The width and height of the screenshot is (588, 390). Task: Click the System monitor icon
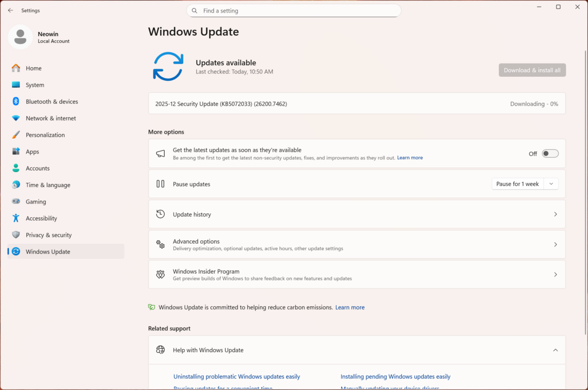(16, 85)
